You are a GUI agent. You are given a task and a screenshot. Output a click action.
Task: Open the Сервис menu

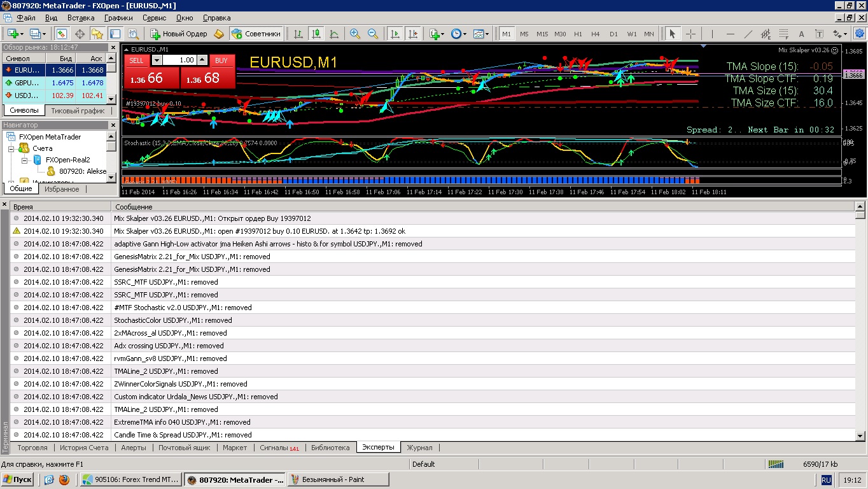point(154,18)
